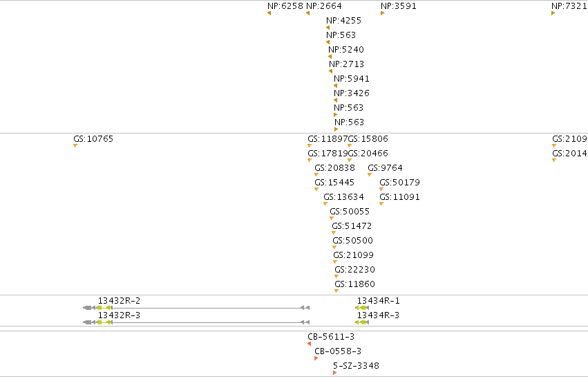Image resolution: width=588 pixels, height=377 pixels.
Task: Click the GS:11091 marker triangle
Action: click(x=381, y=204)
